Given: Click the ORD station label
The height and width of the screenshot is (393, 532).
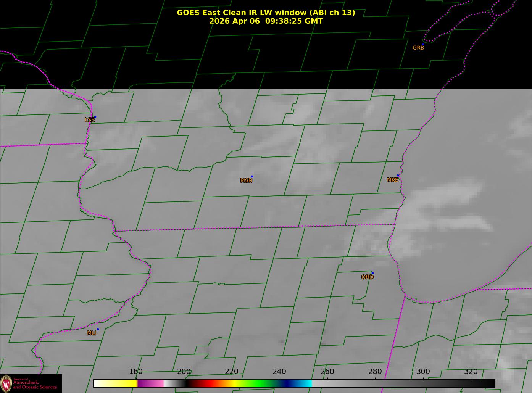Looking at the screenshot, I should [x=367, y=277].
